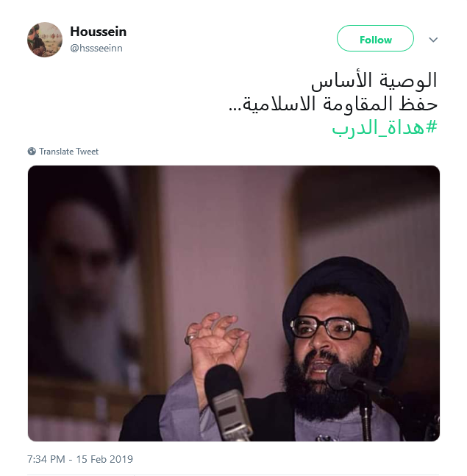The width and height of the screenshot is (467, 476).
Task: Click the ellipsis ending the tweet text
Action: point(235,109)
